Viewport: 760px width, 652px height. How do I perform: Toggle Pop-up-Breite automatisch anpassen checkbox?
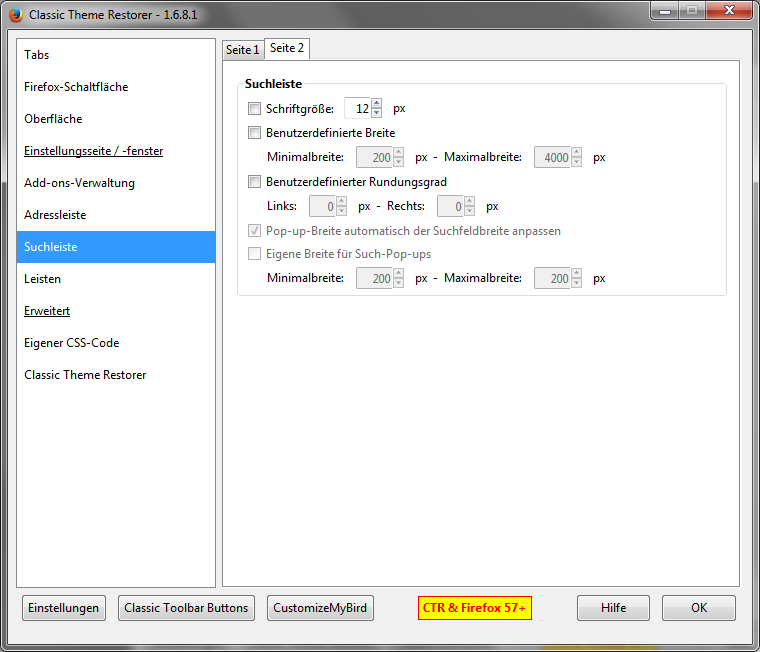point(254,231)
